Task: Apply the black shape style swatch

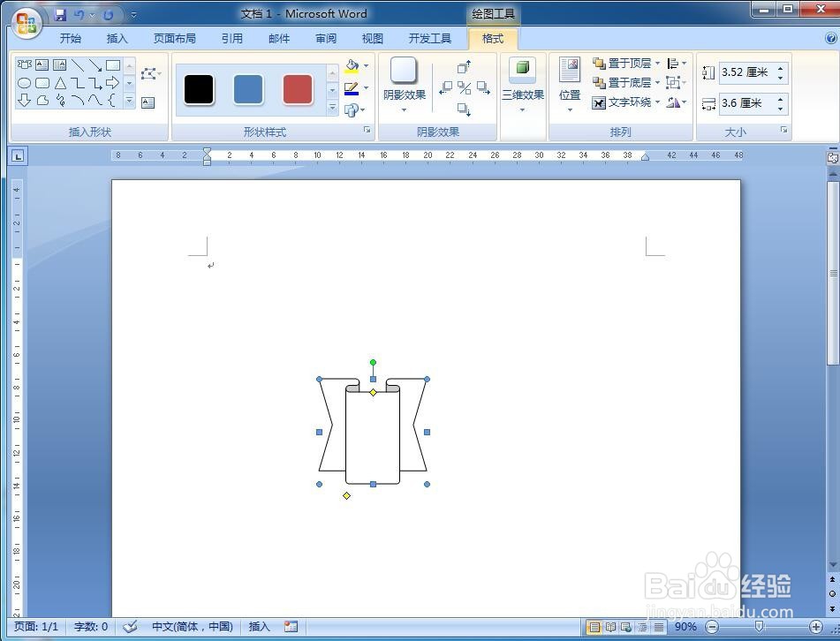Action: tap(199, 89)
